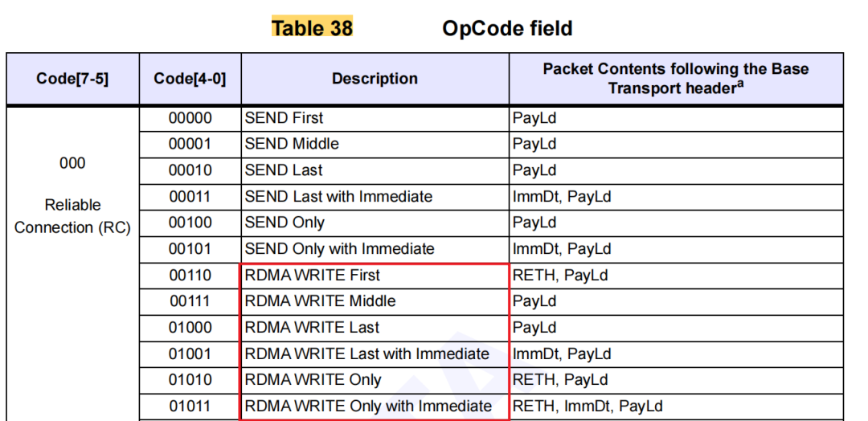Click the highlighted Table 38 label
The width and height of the screenshot is (868, 421).
click(312, 29)
